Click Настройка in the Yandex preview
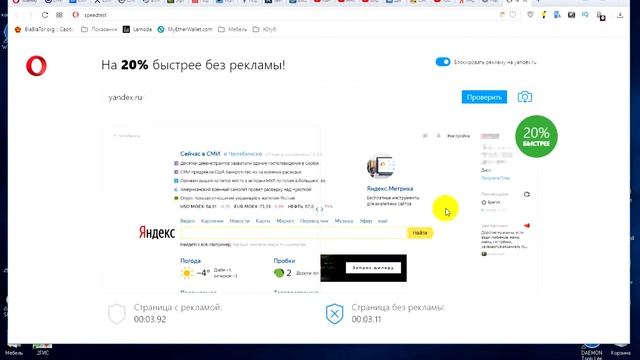640x360 pixels. click(x=458, y=136)
